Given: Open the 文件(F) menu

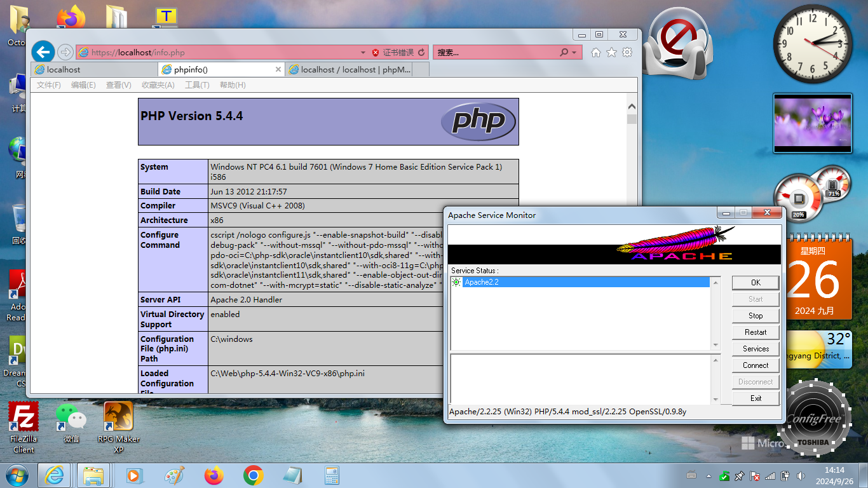Looking at the screenshot, I should click(x=49, y=85).
